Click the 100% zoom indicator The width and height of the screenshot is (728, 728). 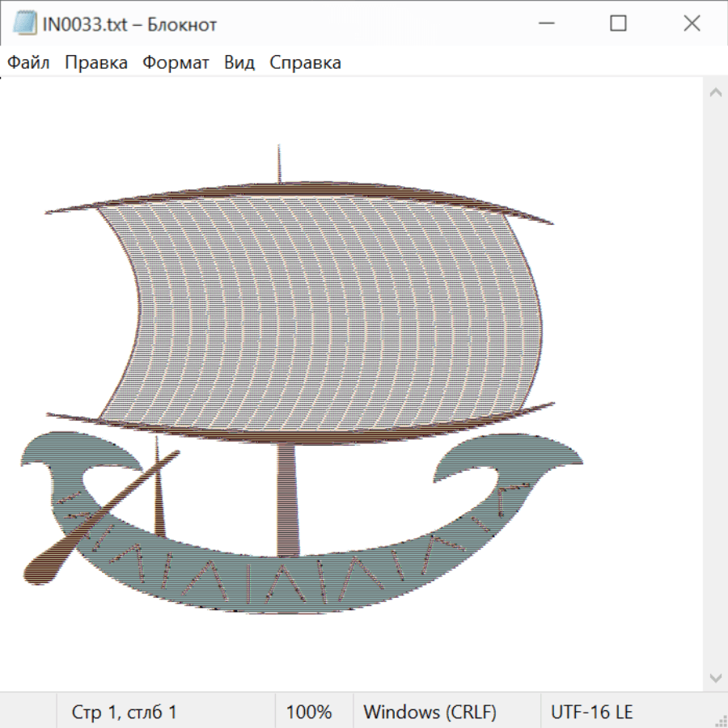pos(309,712)
